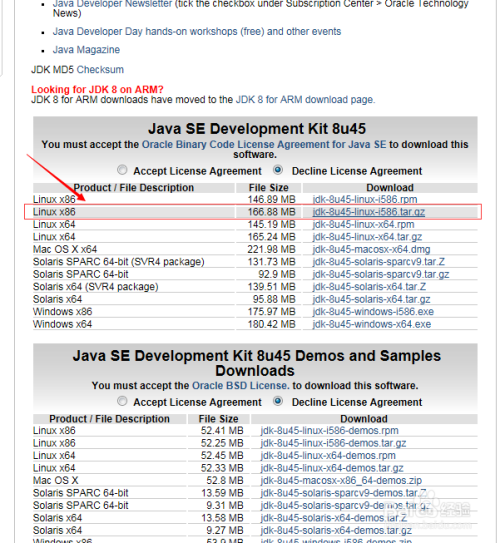Click the 175.97 MB file size cell
500x543 pixels.
tap(271, 312)
